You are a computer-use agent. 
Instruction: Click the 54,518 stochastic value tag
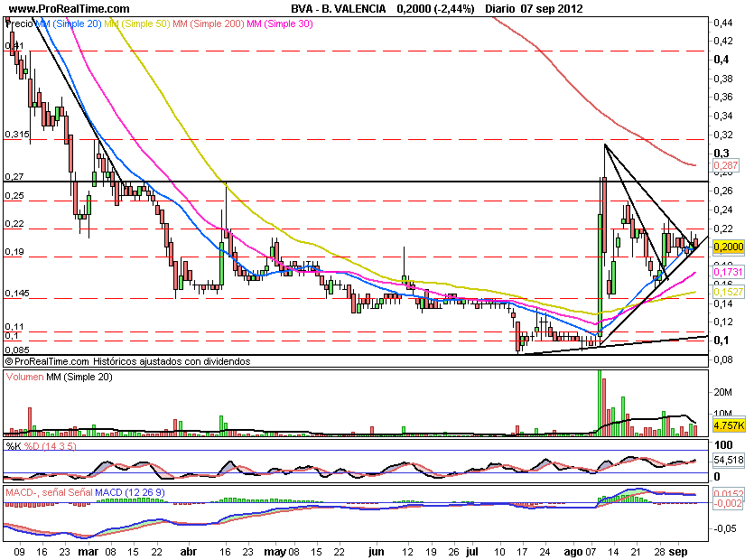[728, 461]
